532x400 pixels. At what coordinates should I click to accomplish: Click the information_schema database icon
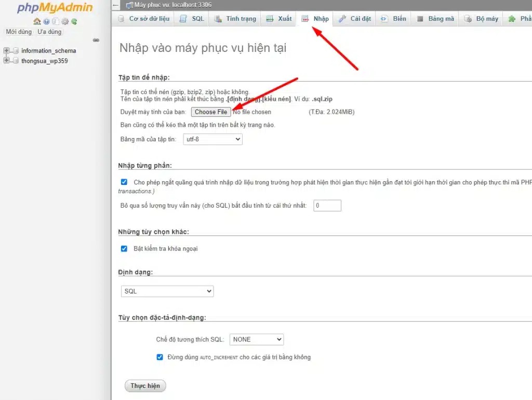pyautogui.click(x=16, y=51)
